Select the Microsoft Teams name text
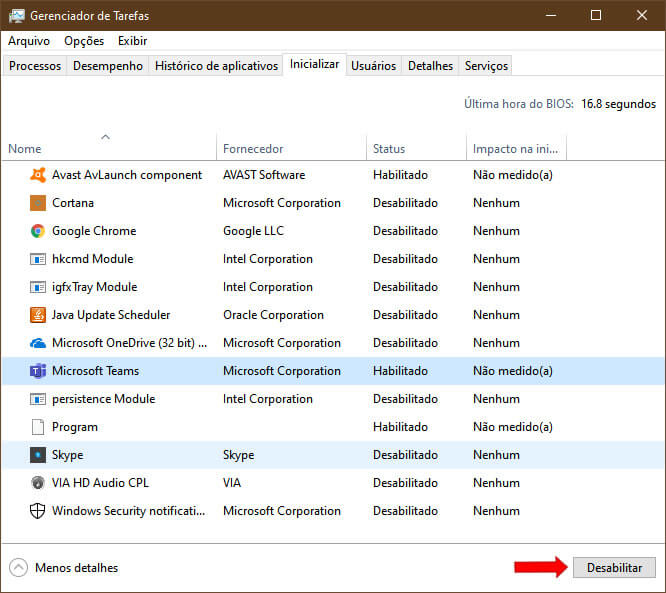Screen dimensions: 666x593 click(96, 371)
